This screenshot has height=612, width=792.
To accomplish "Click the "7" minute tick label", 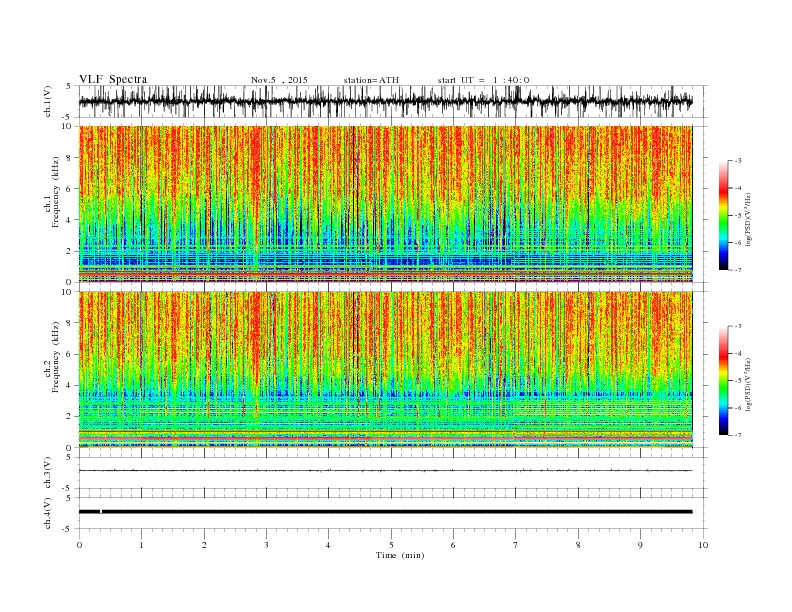I will [x=516, y=545].
